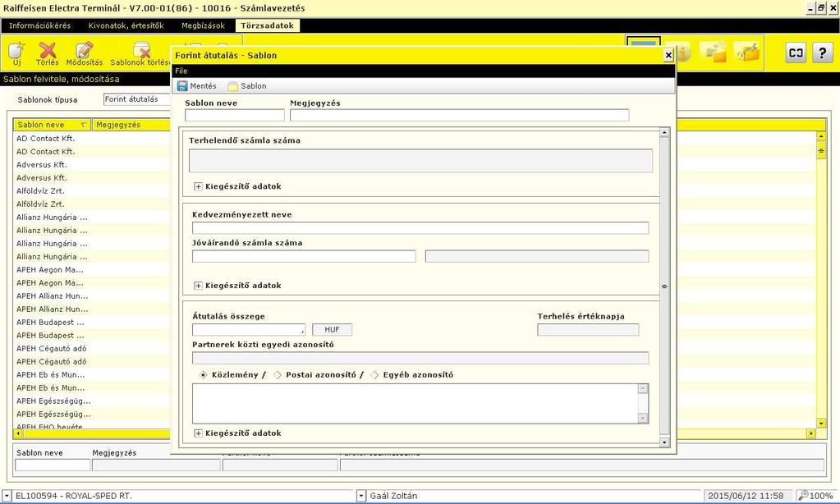Select the first APEH Cégautó adó row
This screenshot has width=840, height=504.
point(92,348)
